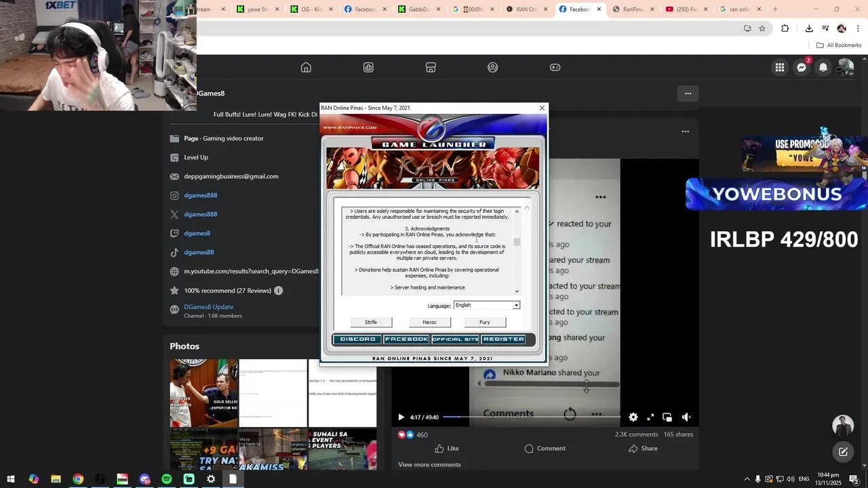The image size is (868, 488).
Task: Enter fullscreen on the Facebook video
Action: click(x=650, y=418)
